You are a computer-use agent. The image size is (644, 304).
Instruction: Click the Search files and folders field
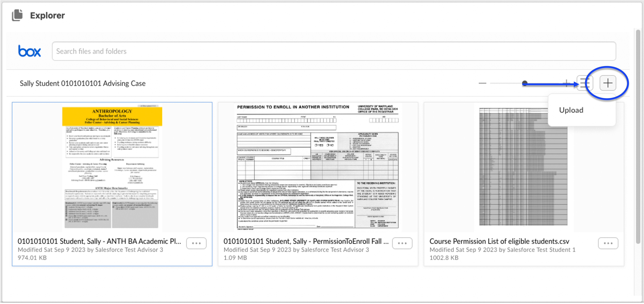pyautogui.click(x=334, y=51)
